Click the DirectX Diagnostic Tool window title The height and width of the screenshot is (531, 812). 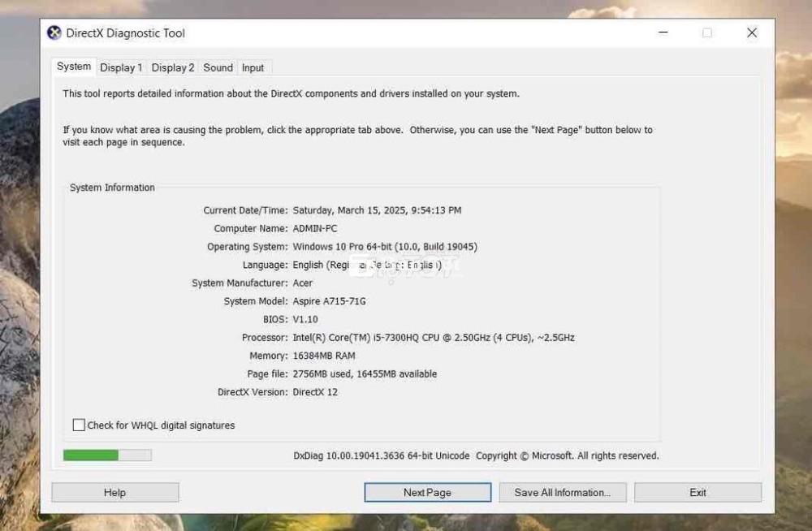pyautogui.click(x=125, y=33)
